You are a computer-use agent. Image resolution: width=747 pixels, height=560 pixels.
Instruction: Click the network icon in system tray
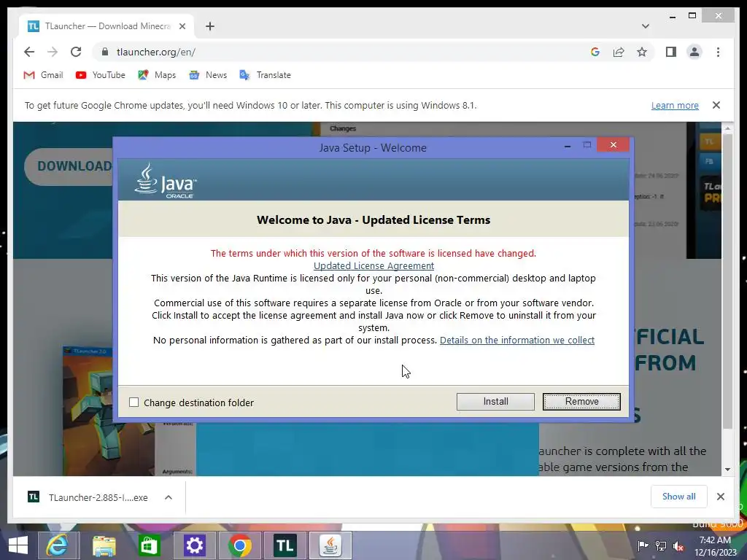click(661, 546)
